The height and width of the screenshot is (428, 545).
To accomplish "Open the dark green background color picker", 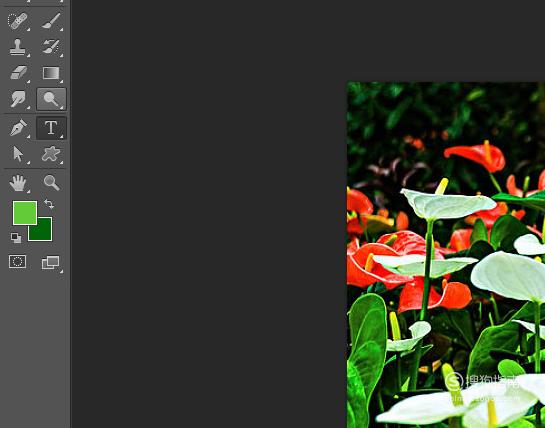I will coord(44,232).
